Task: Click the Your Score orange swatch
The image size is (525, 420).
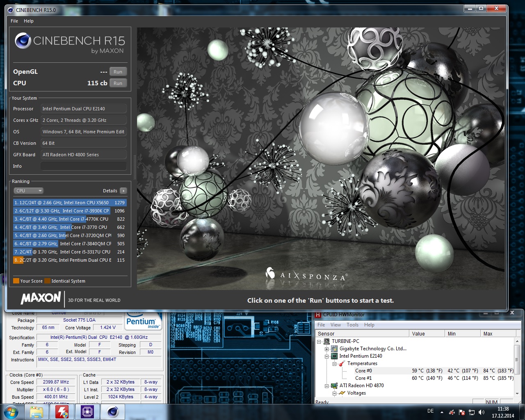Action: tap(16, 281)
